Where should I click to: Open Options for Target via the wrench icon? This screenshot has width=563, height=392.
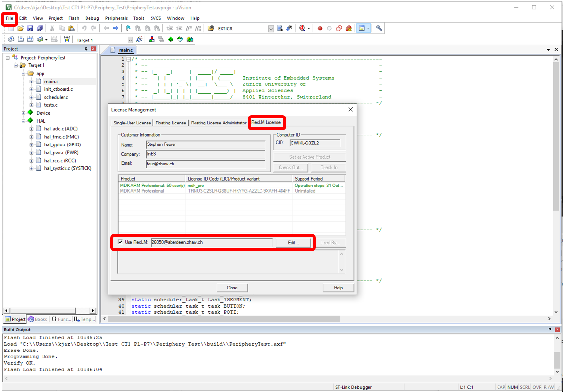tap(140, 39)
